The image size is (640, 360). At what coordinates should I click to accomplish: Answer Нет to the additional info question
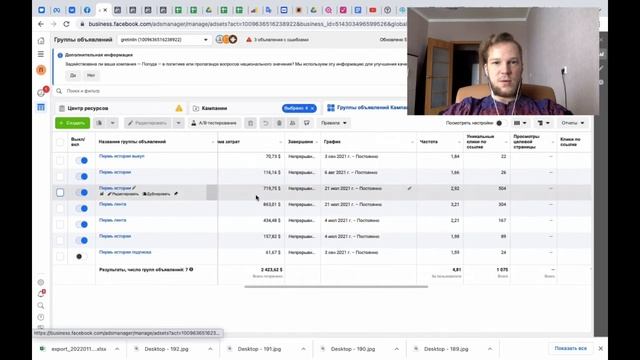(x=91, y=75)
